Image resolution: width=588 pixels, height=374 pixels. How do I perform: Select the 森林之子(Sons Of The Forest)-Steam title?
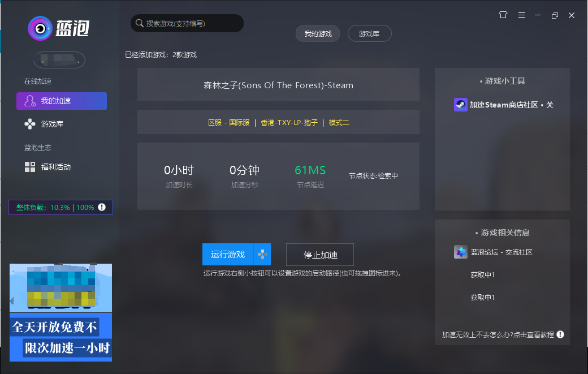(x=278, y=85)
